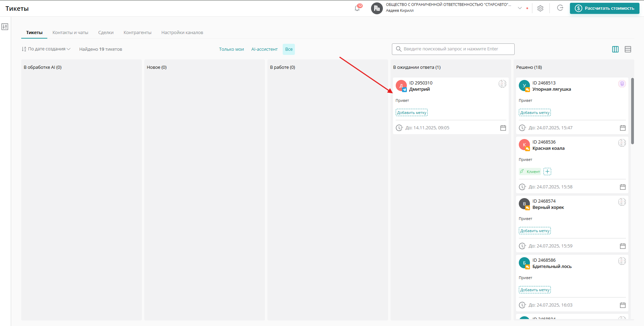Click user name Авдеев Кирилл

400,11
